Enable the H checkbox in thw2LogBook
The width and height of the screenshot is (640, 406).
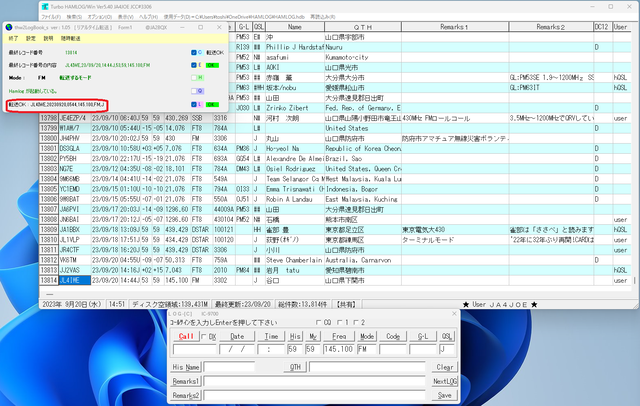point(194,78)
